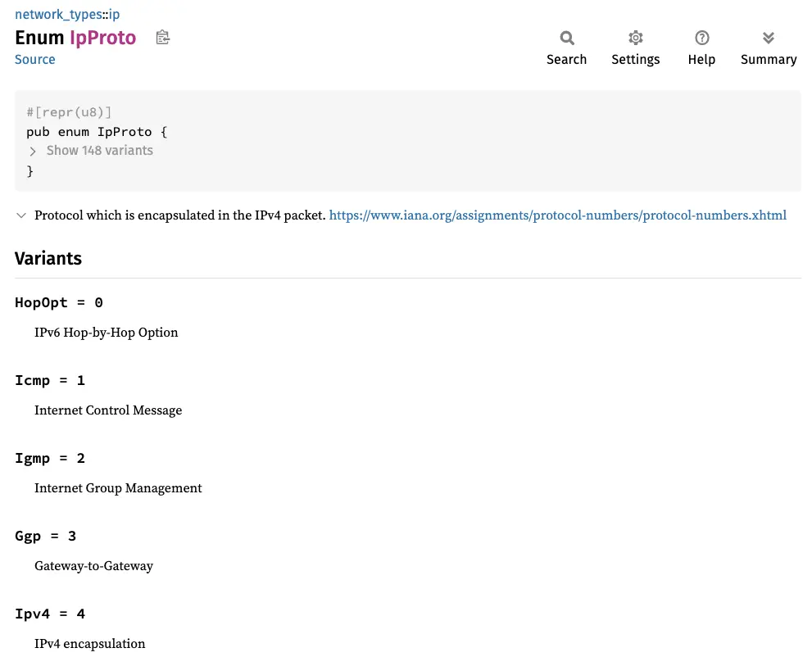
Task: Open the ip module breadcrumb
Action: (114, 14)
